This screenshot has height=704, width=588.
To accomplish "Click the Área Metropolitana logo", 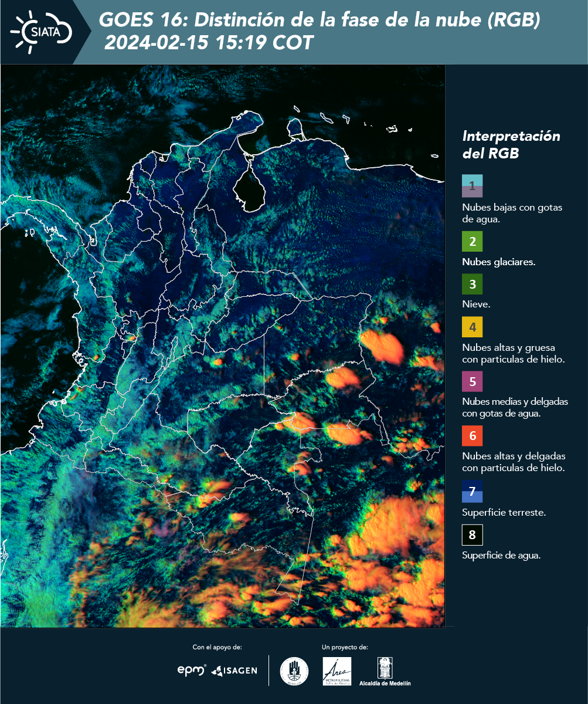I will point(338,671).
